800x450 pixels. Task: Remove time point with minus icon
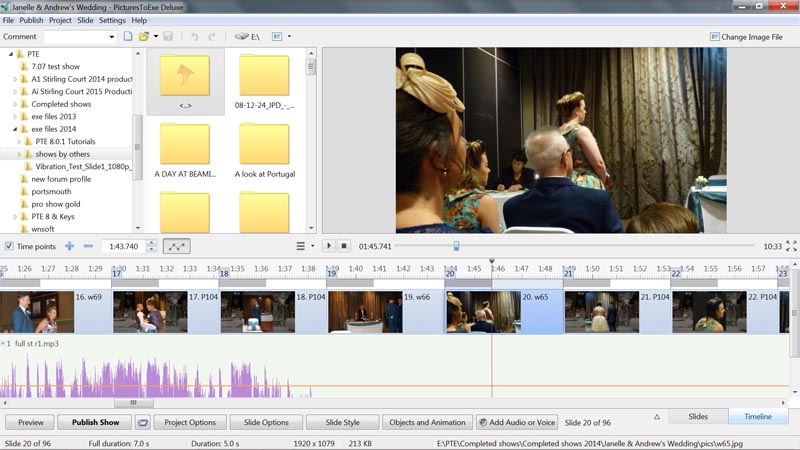(x=88, y=246)
